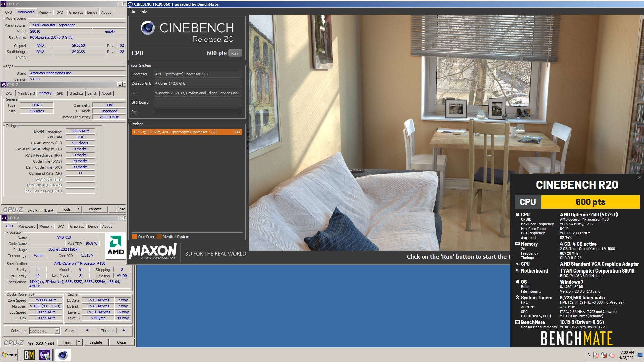Activate the Cinebench sphere icon in taskbar
The width and height of the screenshot is (644, 362).
click(62, 355)
